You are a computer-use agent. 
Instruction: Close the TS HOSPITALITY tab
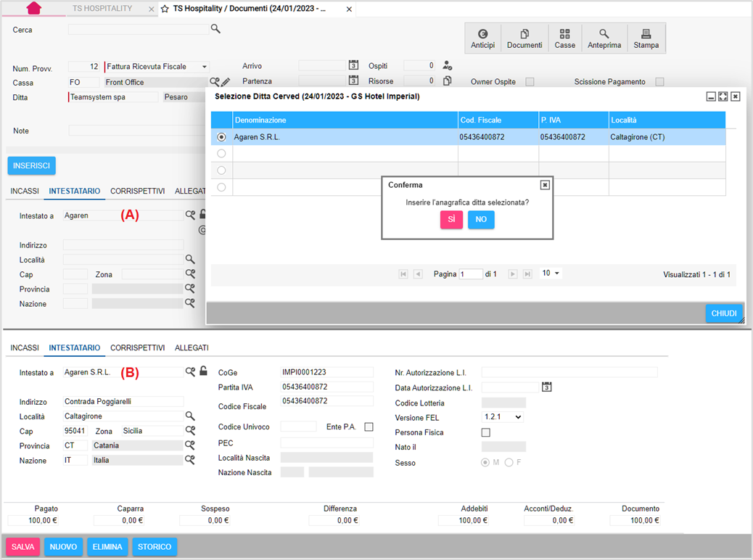tap(152, 9)
